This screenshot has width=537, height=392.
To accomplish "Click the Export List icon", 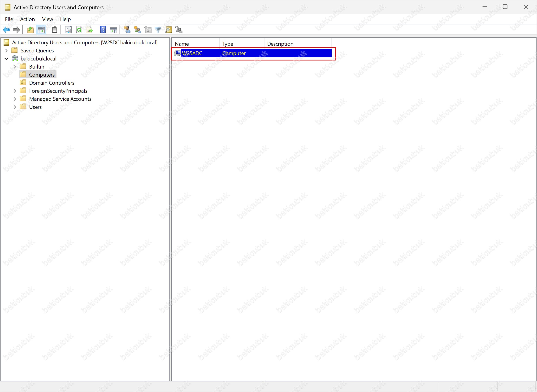I will 89,30.
